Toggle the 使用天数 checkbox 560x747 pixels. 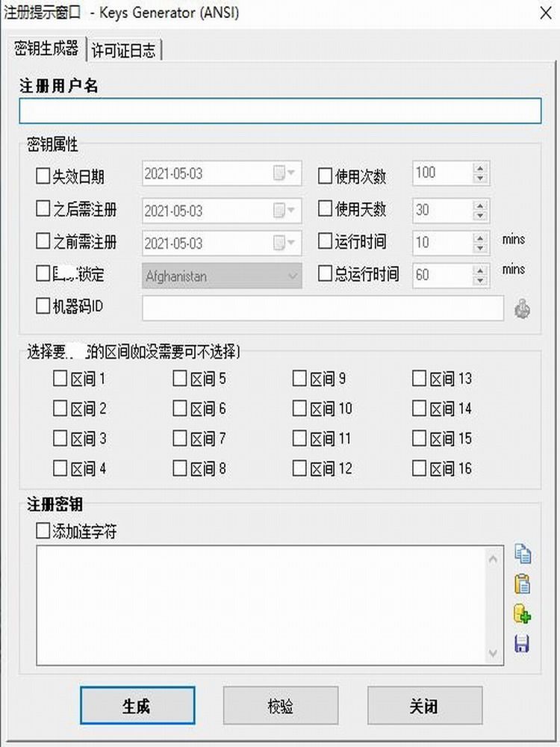click(x=325, y=208)
